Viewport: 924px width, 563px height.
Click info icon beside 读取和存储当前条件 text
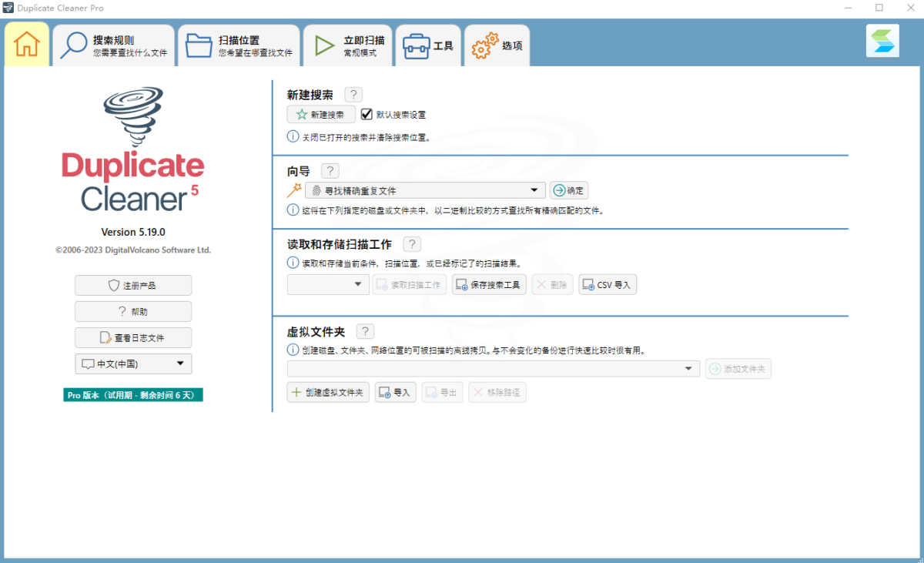[293, 263]
